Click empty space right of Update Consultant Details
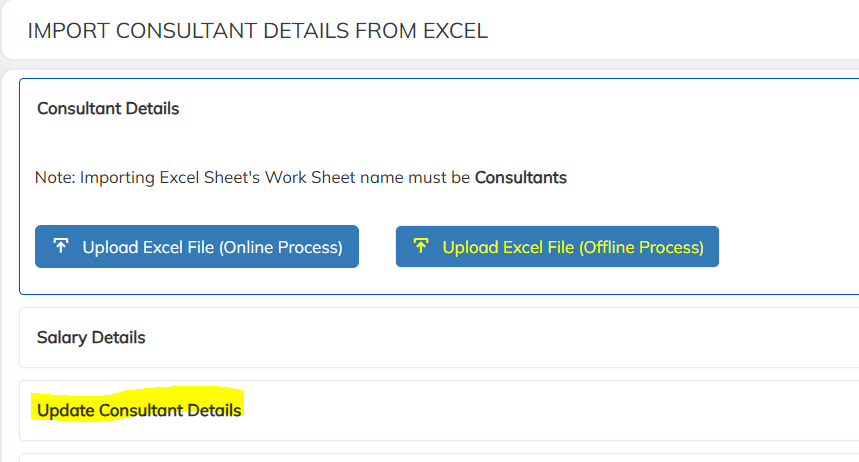This screenshot has width=859, height=462. (550, 410)
